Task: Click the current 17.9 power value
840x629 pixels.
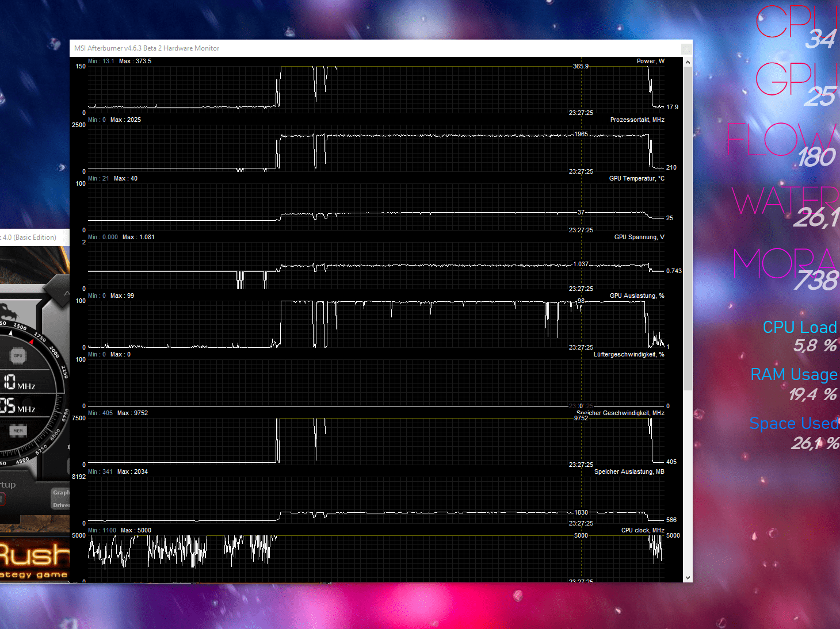Action: pos(672,107)
